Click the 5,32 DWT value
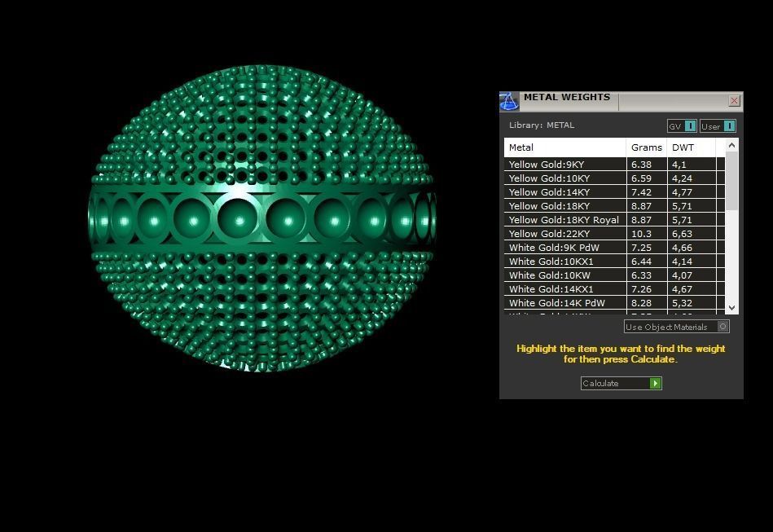The width and height of the screenshot is (773, 532). tap(682, 303)
